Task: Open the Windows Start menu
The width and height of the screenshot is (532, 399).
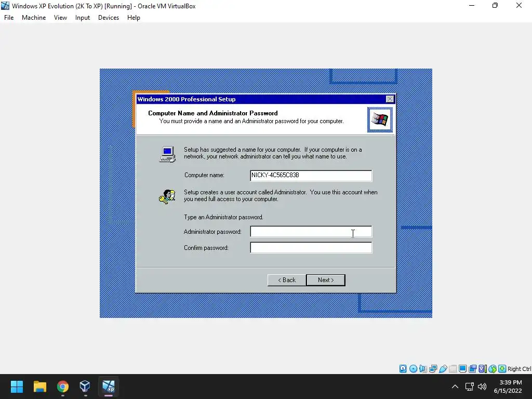Action: (17, 387)
